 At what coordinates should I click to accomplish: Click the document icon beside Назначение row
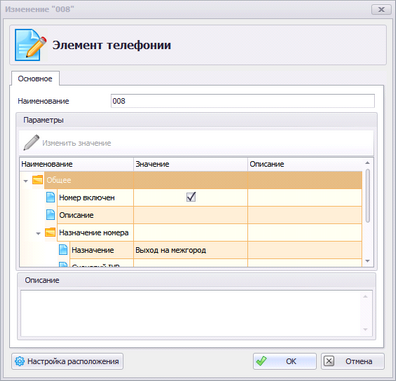[63, 250]
